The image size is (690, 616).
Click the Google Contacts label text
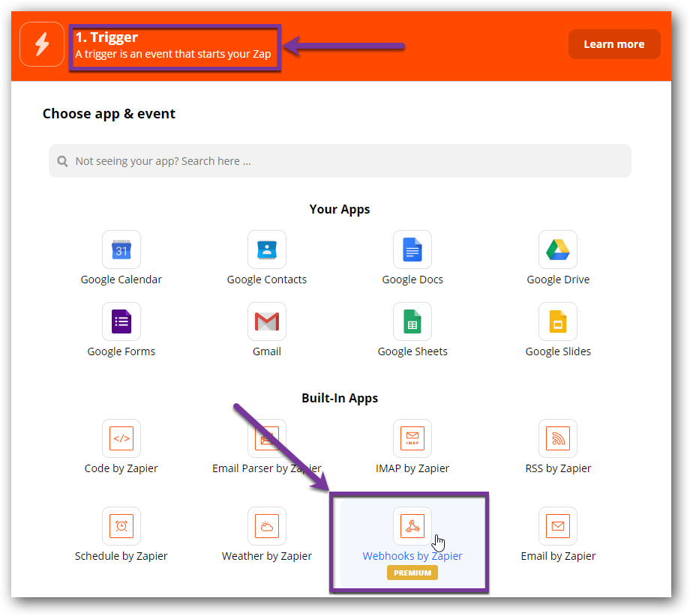(x=267, y=280)
